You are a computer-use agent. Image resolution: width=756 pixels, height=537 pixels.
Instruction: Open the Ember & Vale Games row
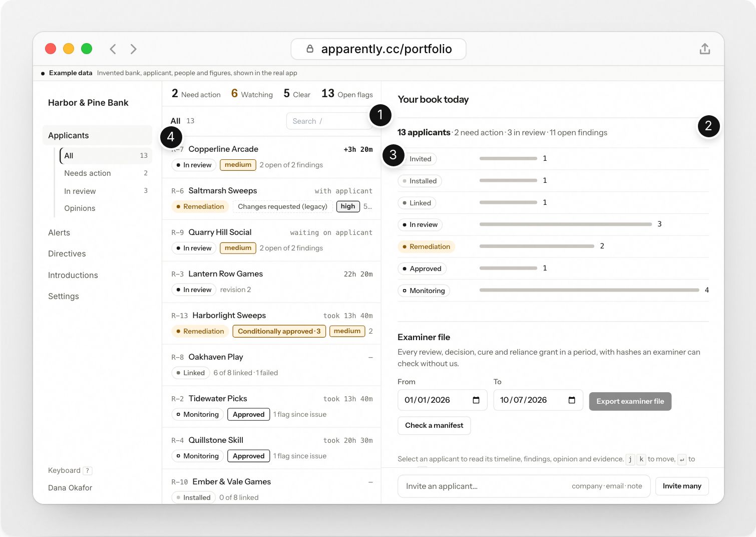pos(272,487)
